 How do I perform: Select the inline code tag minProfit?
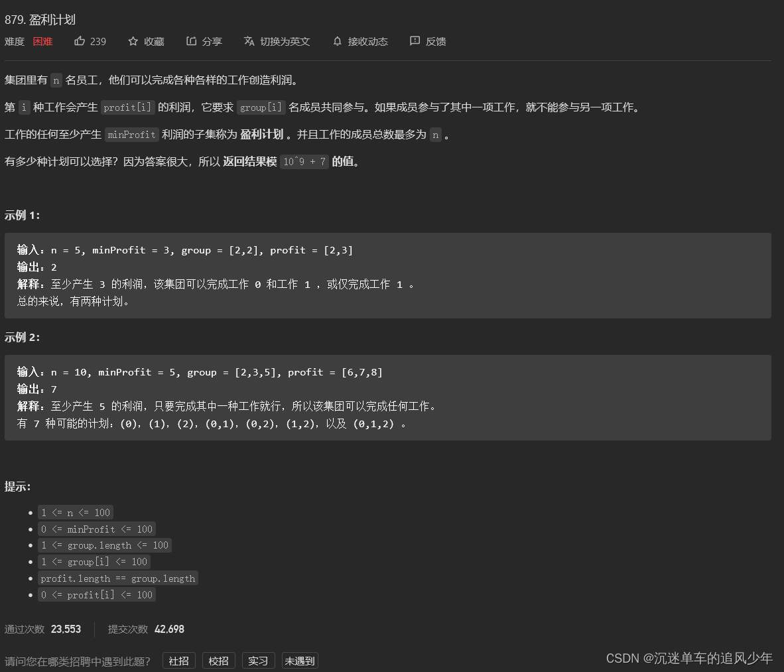click(131, 135)
